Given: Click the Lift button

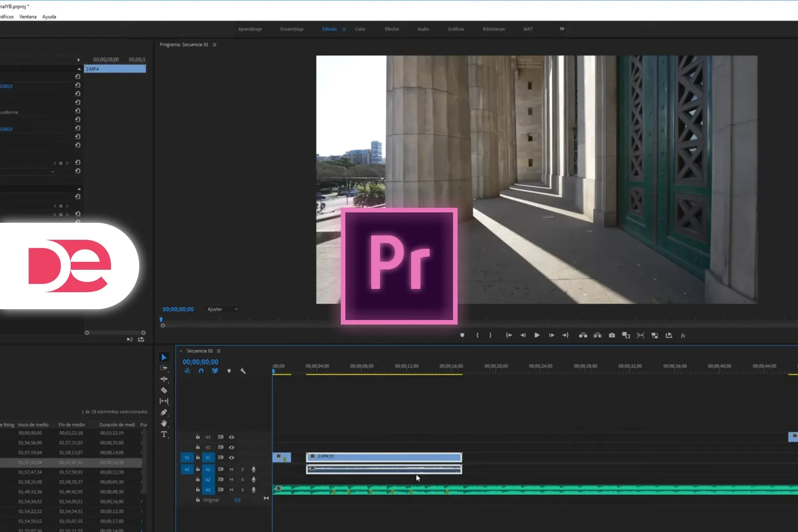Looking at the screenshot, I should point(583,335).
